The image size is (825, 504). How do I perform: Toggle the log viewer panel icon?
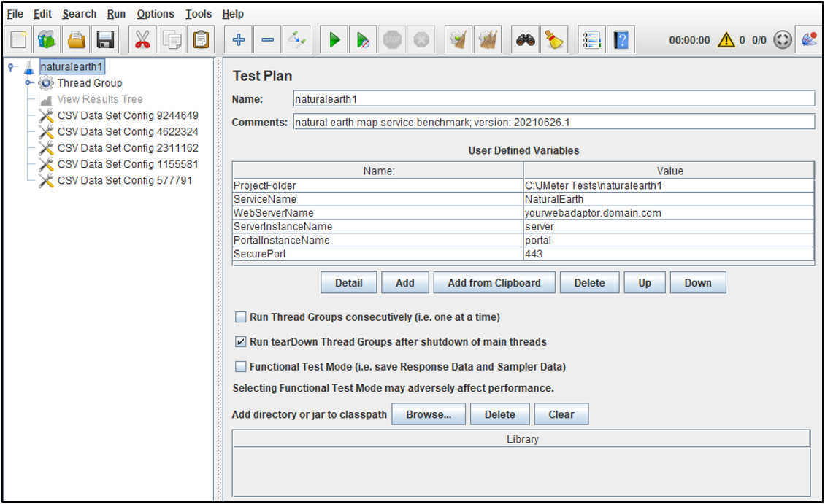tap(591, 39)
